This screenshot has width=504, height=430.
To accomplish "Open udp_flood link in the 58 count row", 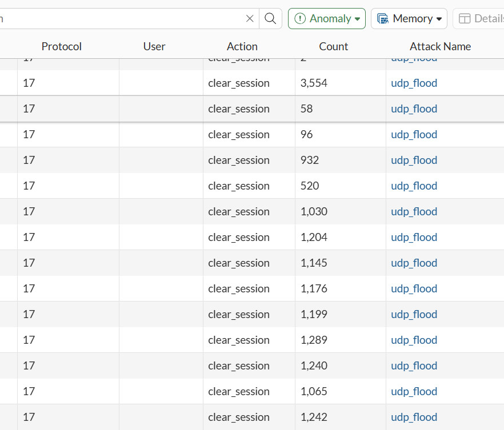I will pos(414,109).
